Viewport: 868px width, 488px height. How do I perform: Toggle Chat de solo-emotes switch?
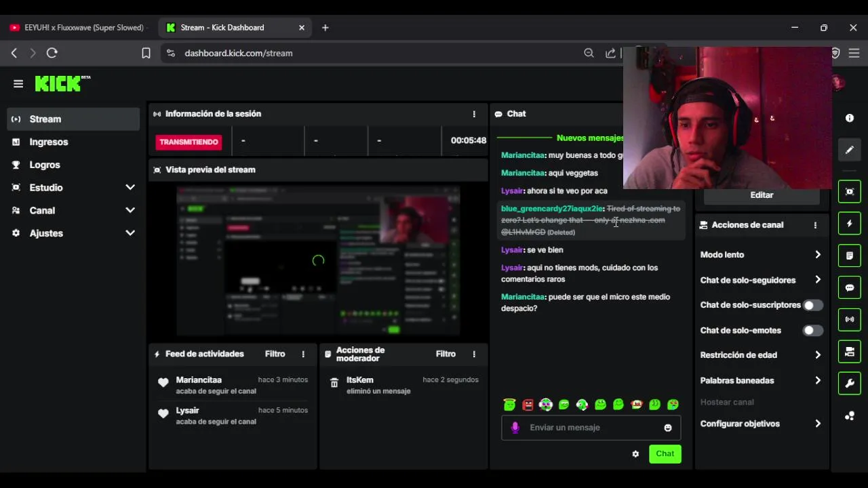coord(813,331)
